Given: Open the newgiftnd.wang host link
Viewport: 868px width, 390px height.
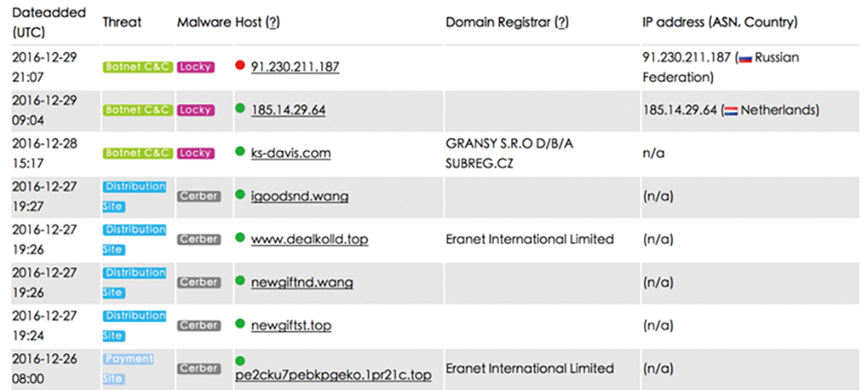Looking at the screenshot, I should pos(302,282).
